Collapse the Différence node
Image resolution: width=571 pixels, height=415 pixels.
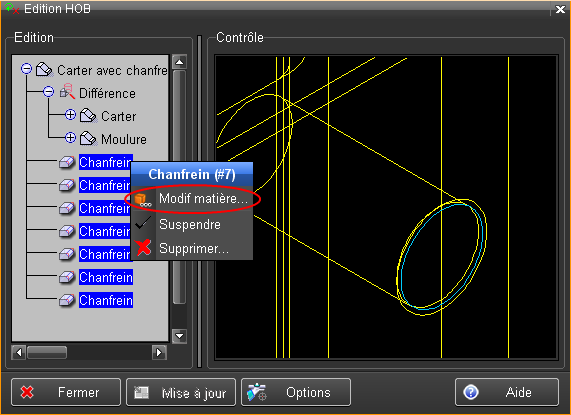coord(48,91)
